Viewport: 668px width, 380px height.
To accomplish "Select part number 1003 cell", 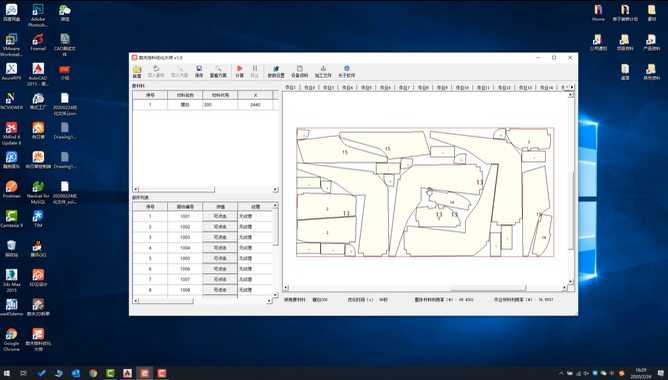I will tap(185, 237).
